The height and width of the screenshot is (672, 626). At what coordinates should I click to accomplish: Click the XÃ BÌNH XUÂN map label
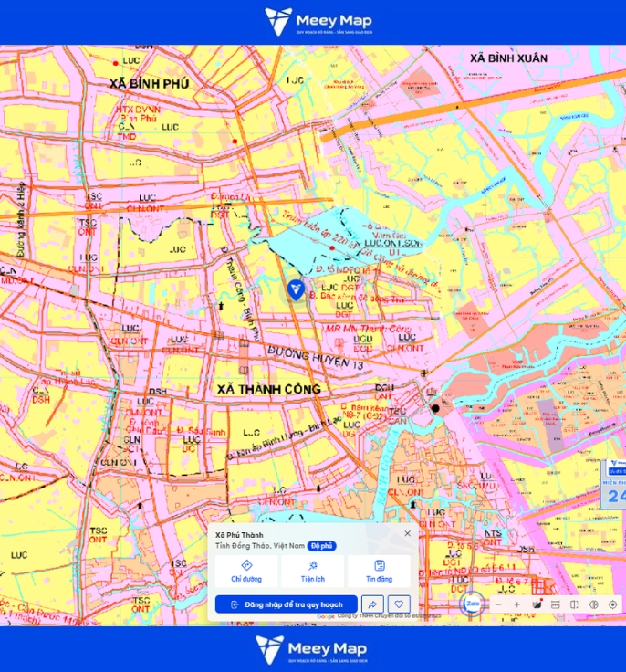point(508,58)
